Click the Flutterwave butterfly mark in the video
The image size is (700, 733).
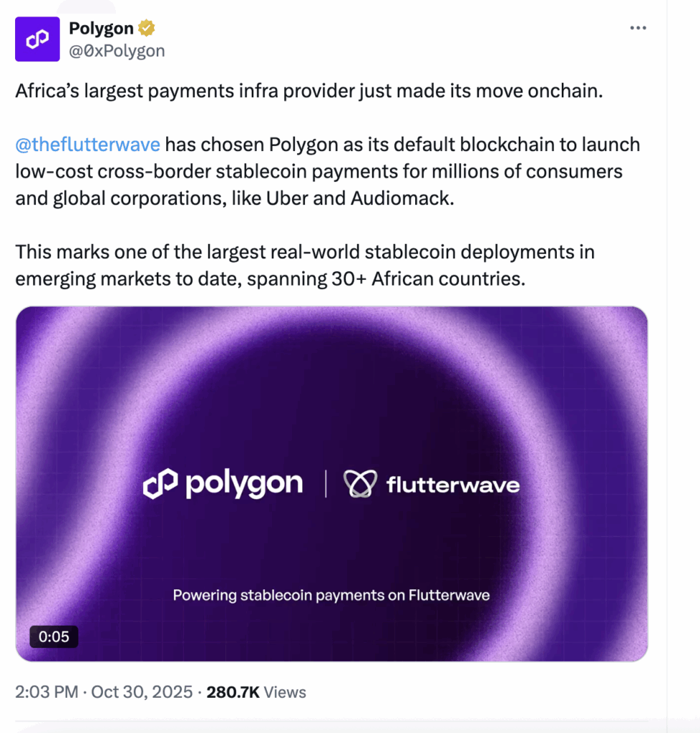360,483
